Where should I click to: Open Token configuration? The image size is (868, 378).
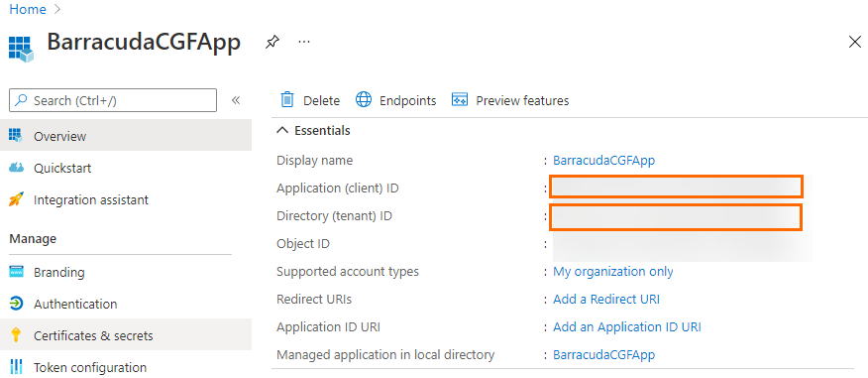[90, 367]
